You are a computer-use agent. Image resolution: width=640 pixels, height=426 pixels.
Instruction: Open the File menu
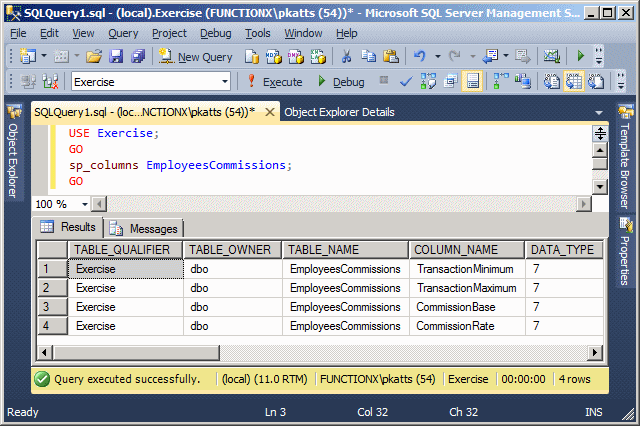pos(18,33)
